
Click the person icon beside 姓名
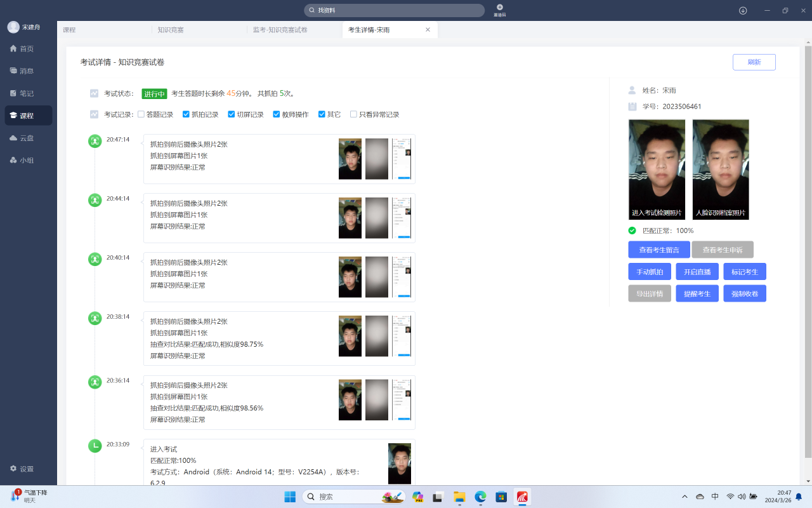(x=632, y=90)
